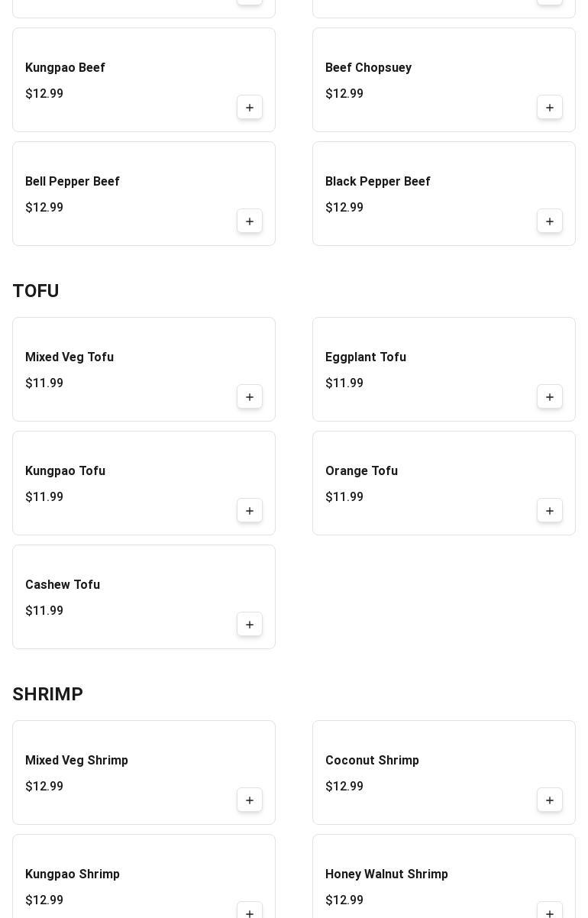Select the Eggplant Tofu menu card title
This screenshot has height=918, width=588.
(x=366, y=357)
